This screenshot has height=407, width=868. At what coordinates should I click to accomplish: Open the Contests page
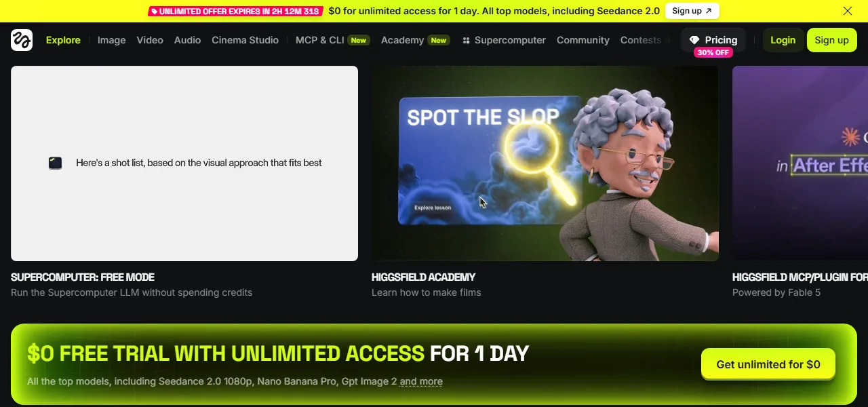pyautogui.click(x=641, y=40)
